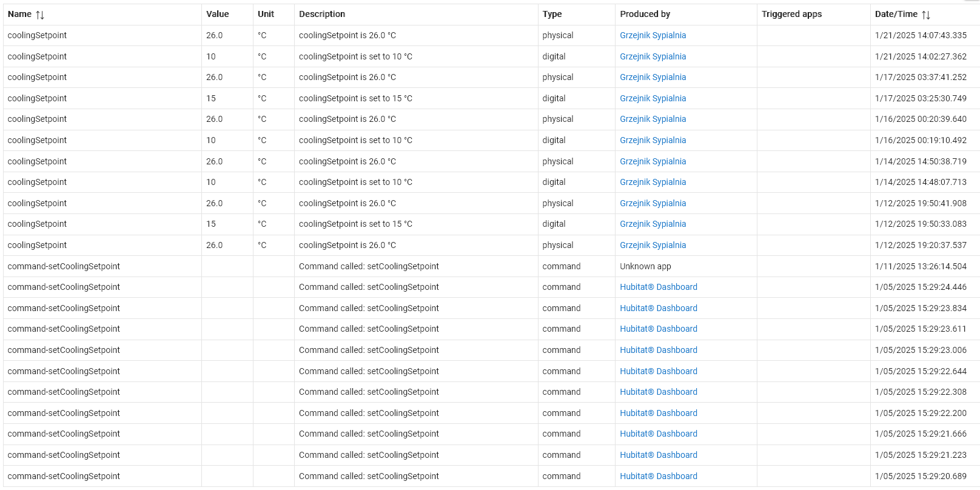The image size is (980, 490).
Task: Click the Unit column header
Action: tap(266, 14)
